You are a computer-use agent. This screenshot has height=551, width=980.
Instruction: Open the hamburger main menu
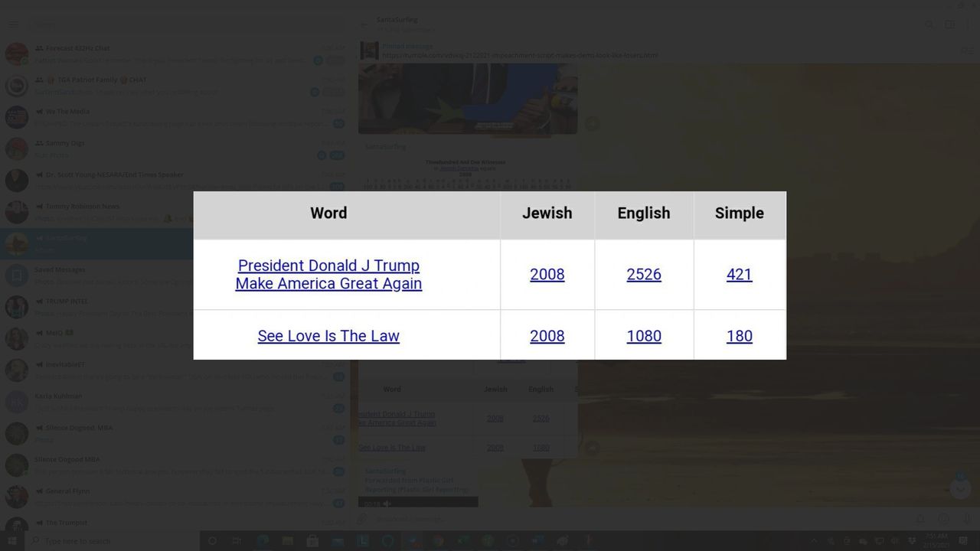click(13, 24)
